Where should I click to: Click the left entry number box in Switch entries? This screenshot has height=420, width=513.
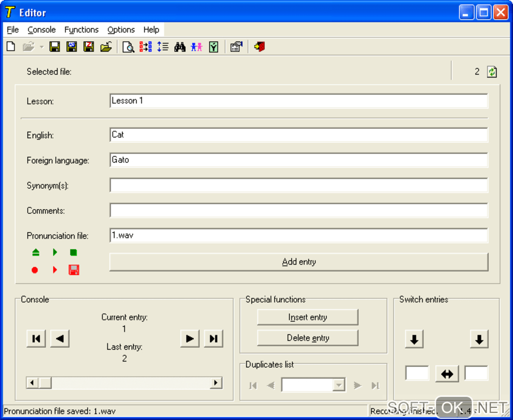[417, 373]
